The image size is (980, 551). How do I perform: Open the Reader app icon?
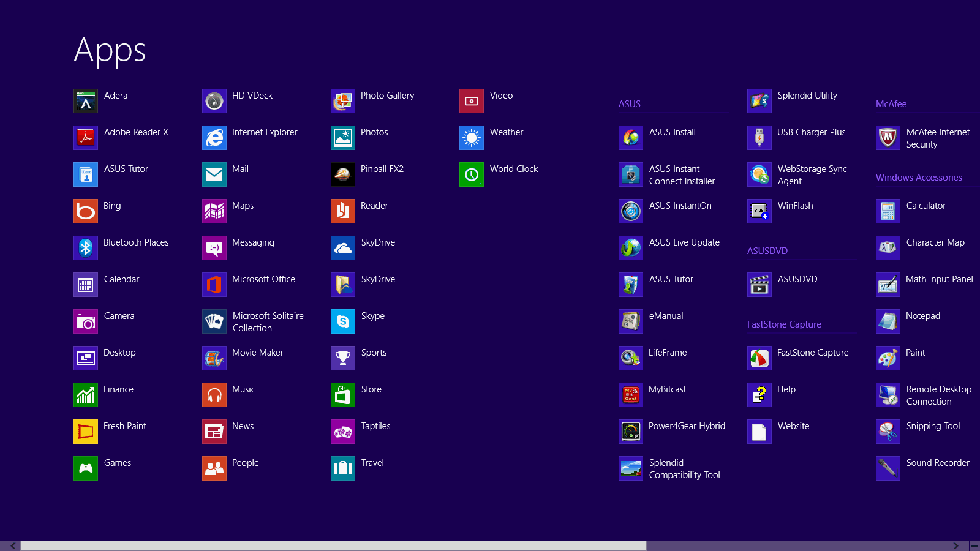pyautogui.click(x=343, y=211)
